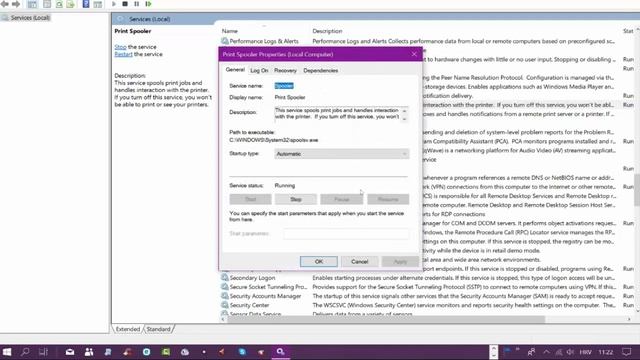Select Services (Local) in console tree

30,18
